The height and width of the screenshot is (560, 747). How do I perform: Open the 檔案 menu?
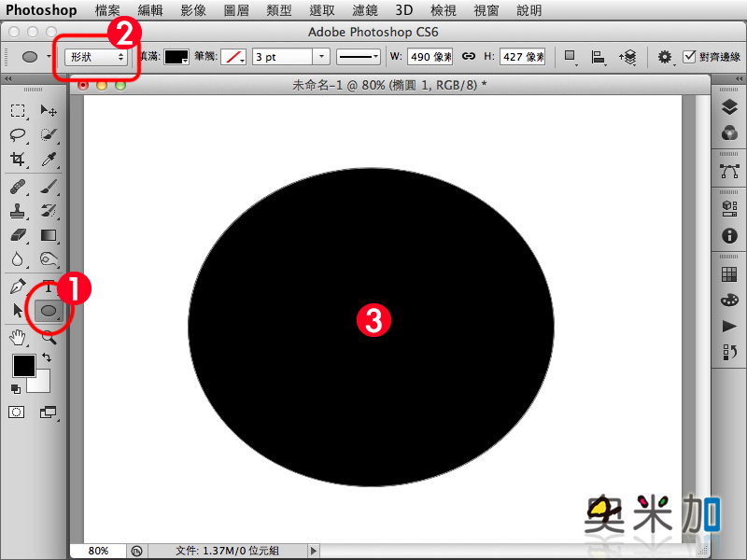tap(107, 10)
